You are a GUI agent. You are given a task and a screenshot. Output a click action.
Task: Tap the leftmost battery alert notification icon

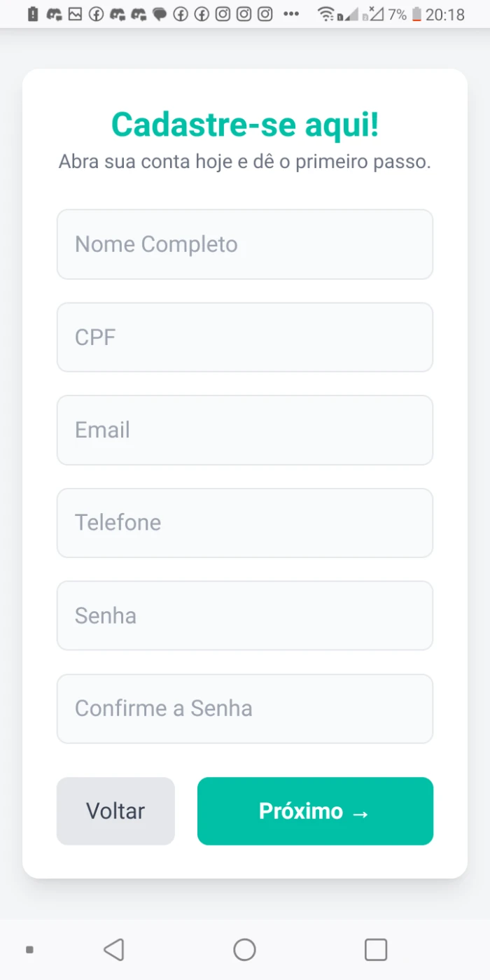tap(33, 14)
